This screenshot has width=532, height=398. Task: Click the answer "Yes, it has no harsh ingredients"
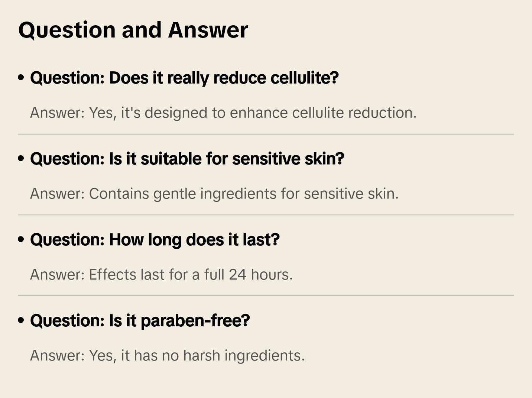167,356
